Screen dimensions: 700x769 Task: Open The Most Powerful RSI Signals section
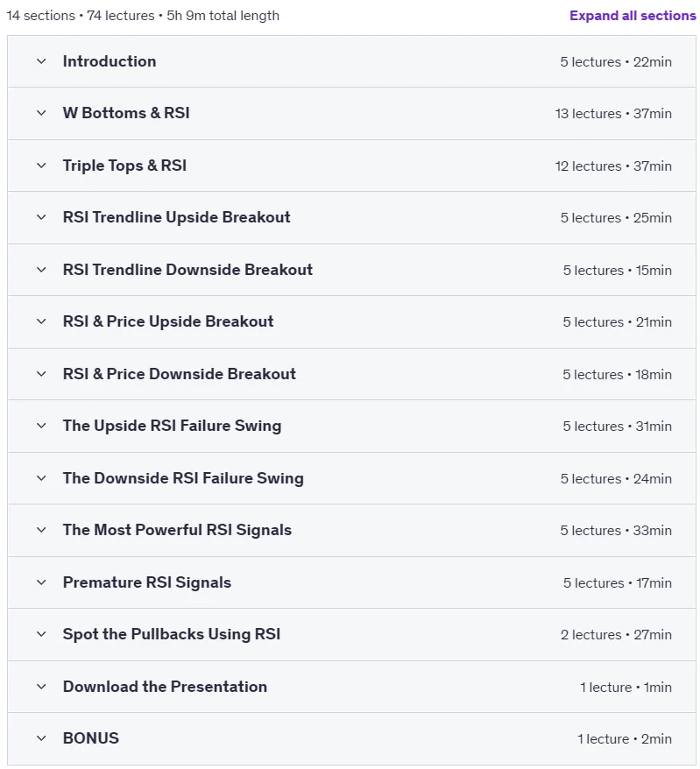point(351,530)
